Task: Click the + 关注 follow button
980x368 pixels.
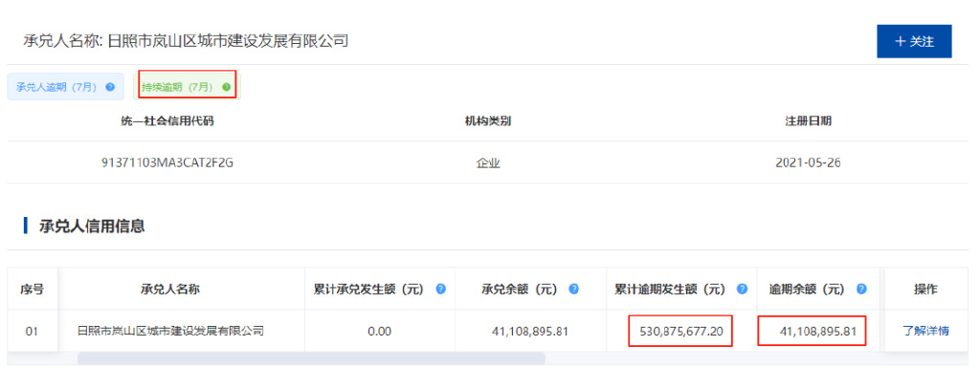Action: coord(914,41)
